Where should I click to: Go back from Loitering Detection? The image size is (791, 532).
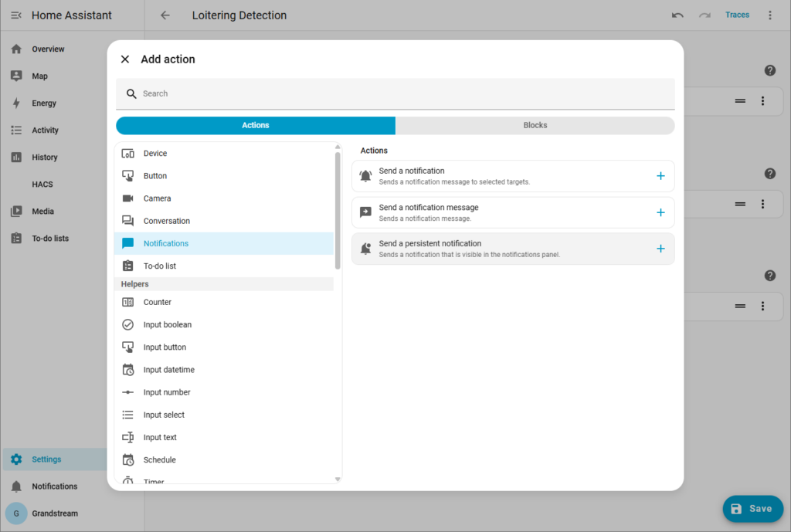(165, 15)
